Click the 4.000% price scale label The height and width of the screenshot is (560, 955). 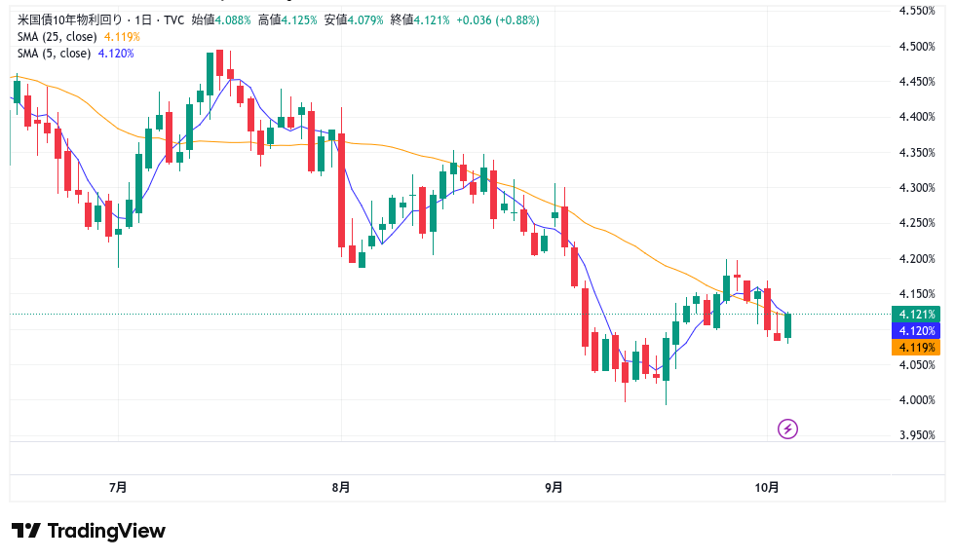coord(916,400)
